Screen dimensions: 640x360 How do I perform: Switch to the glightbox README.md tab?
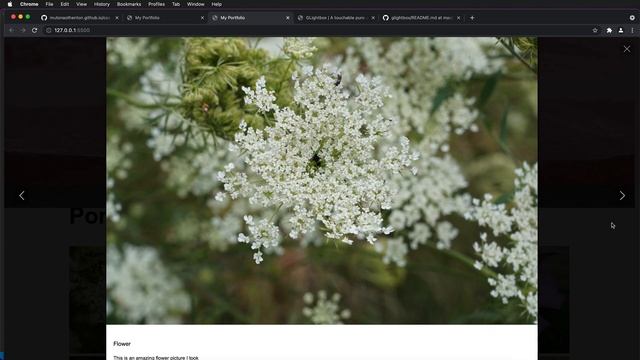pyautogui.click(x=420, y=18)
